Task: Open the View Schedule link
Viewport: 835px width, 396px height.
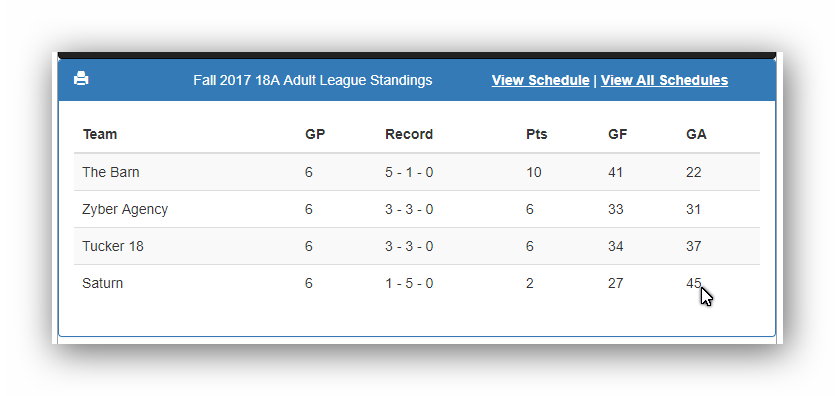Action: (x=540, y=80)
